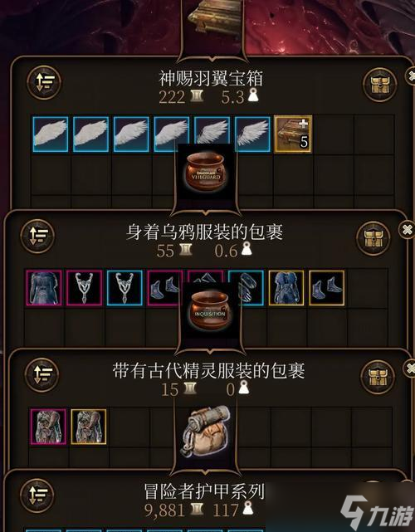Image resolution: width=415 pixels, height=532 pixels.
Task: Close the 身着乌鸦服装的包裹 container panel
Action: (x=408, y=230)
